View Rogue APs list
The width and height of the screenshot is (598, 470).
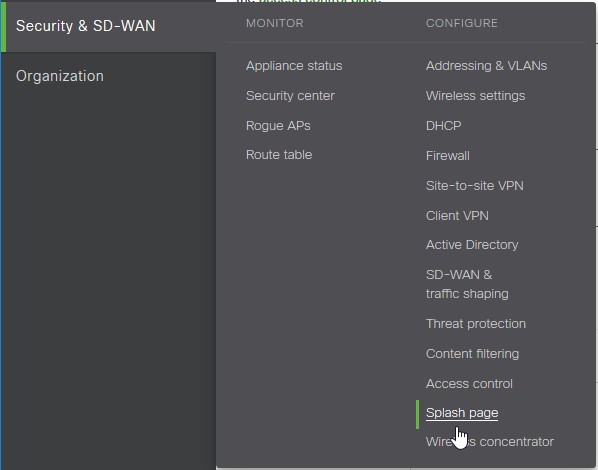tap(278, 126)
